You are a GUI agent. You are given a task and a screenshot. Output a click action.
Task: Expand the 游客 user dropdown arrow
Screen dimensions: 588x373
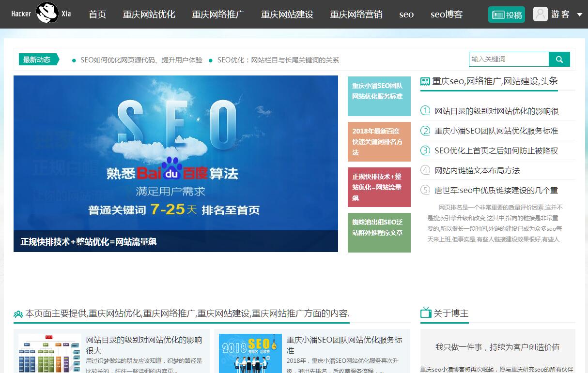pyautogui.click(x=580, y=15)
